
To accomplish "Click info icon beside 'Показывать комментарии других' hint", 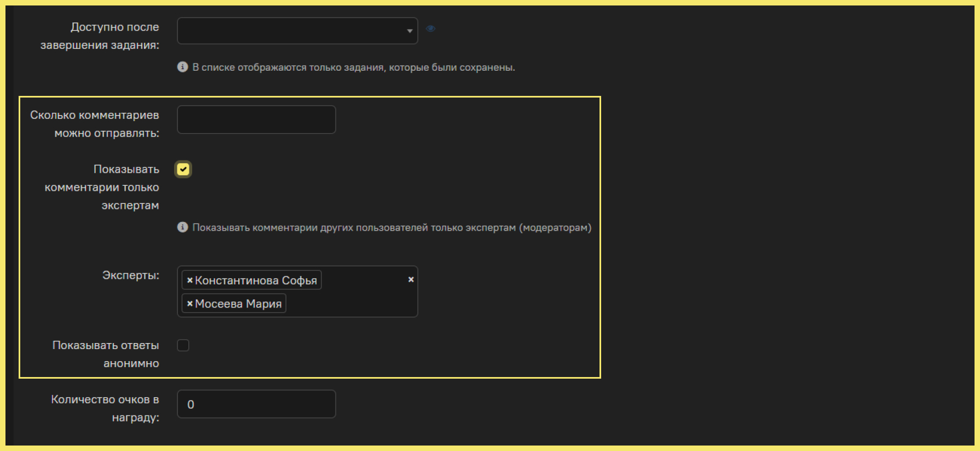I will click(x=183, y=227).
